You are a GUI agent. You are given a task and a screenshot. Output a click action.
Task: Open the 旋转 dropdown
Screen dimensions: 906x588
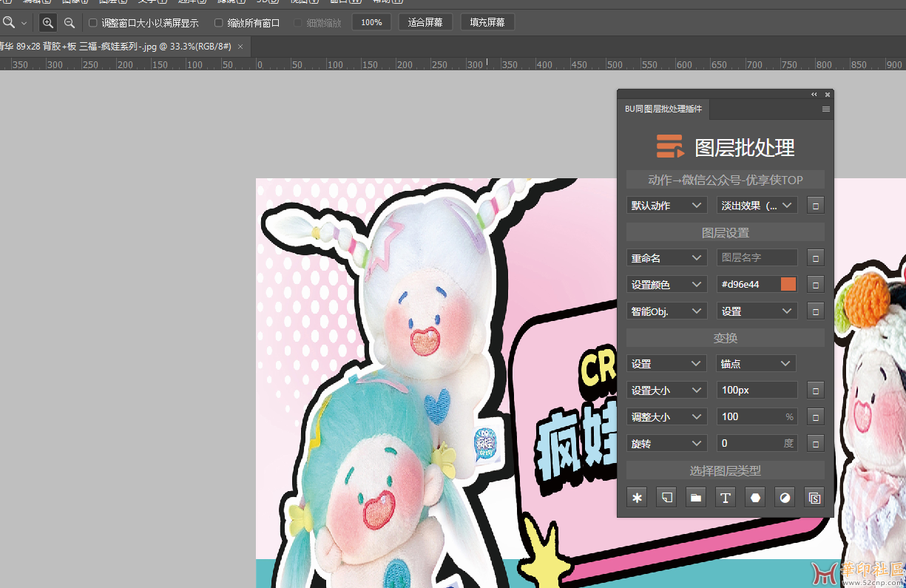tap(667, 444)
